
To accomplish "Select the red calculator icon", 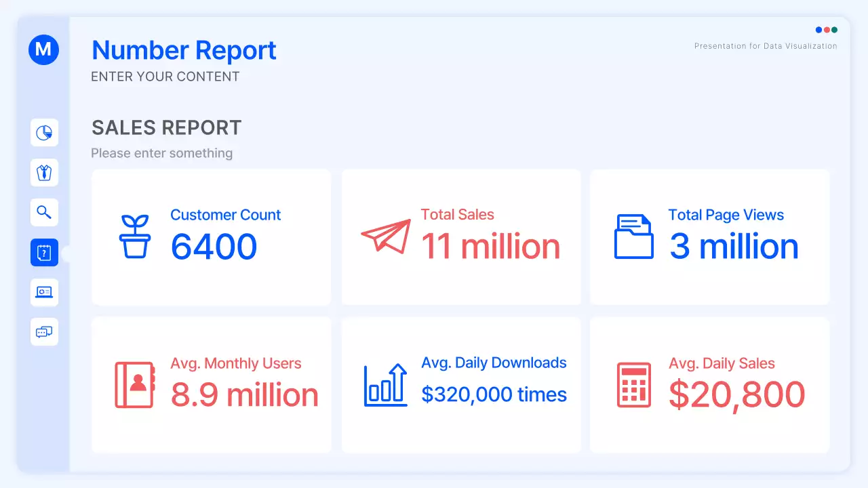I will click(634, 385).
